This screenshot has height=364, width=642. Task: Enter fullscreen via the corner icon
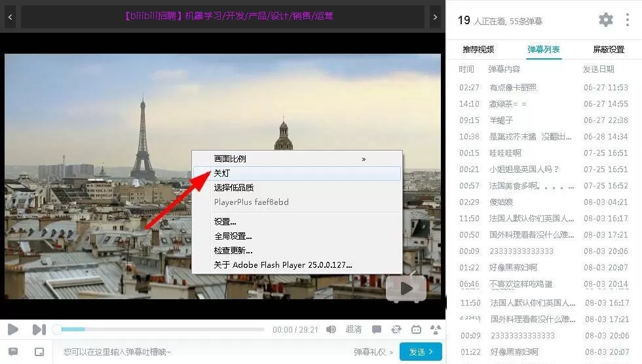436,329
